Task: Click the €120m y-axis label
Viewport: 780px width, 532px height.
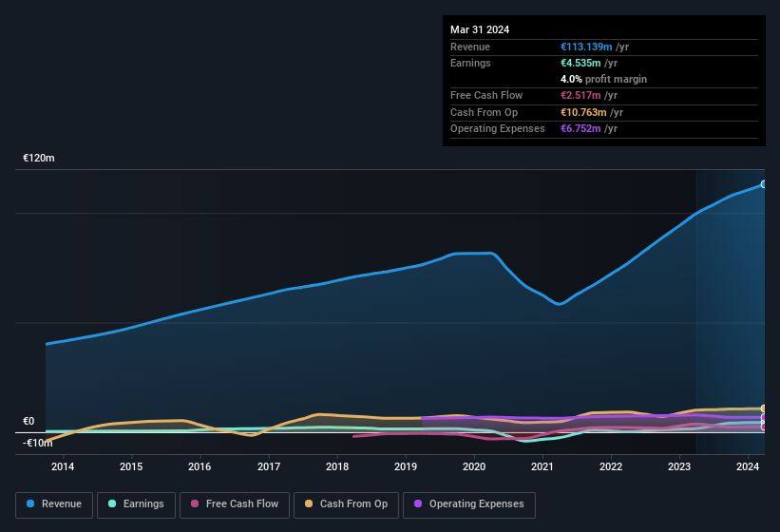Action: pos(39,158)
